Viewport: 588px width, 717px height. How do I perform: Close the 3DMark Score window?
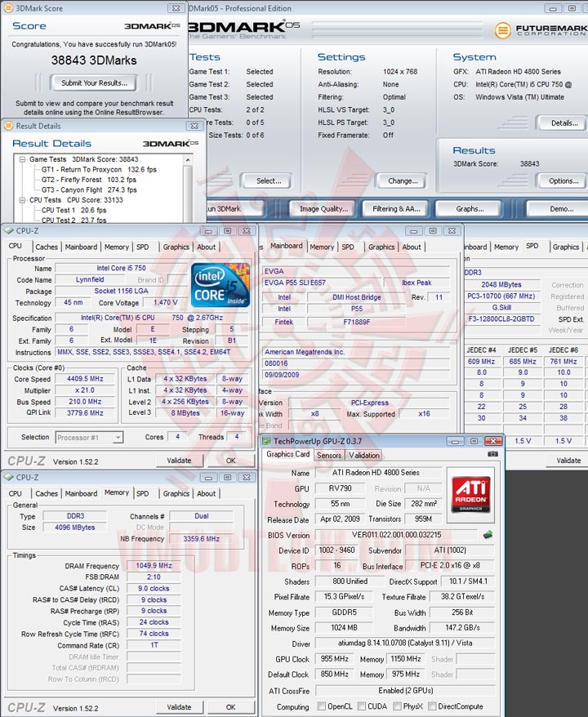tap(176, 8)
